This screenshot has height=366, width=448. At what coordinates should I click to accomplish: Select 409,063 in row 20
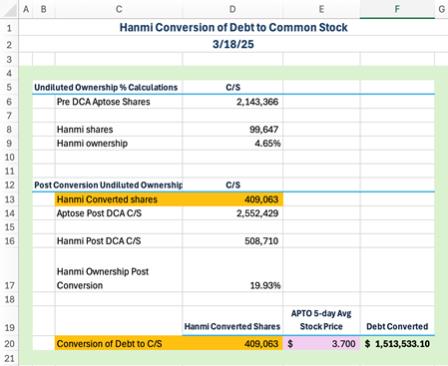point(233,344)
